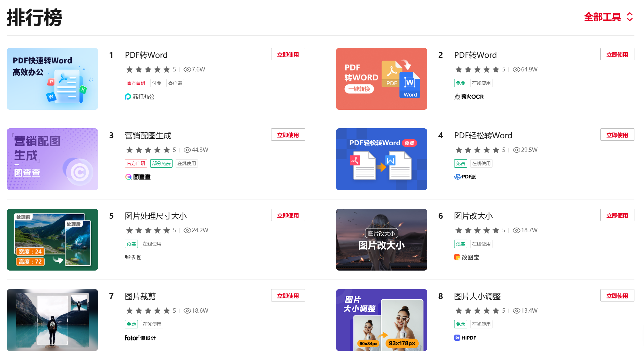Click the eye views icon beside 44.3W
The height and width of the screenshot is (359, 644).
coord(187,150)
